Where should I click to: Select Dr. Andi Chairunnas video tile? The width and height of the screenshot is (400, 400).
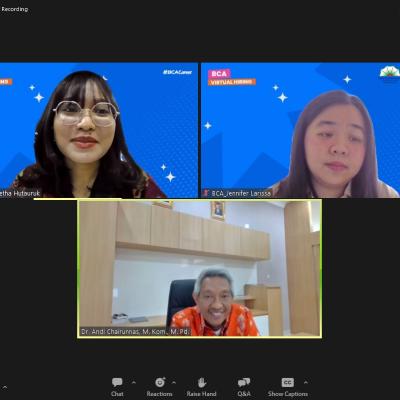tap(200, 269)
